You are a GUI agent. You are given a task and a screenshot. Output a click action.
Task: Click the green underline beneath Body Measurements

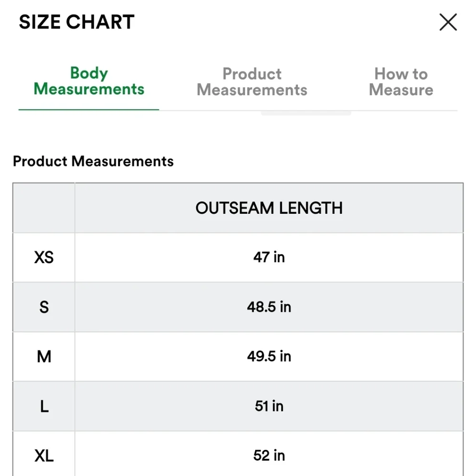tap(89, 109)
